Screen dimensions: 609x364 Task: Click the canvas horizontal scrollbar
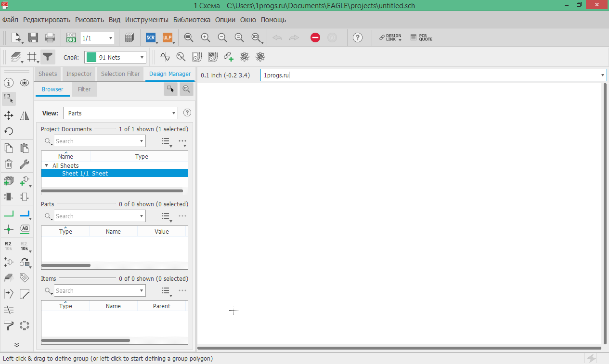coord(399,348)
